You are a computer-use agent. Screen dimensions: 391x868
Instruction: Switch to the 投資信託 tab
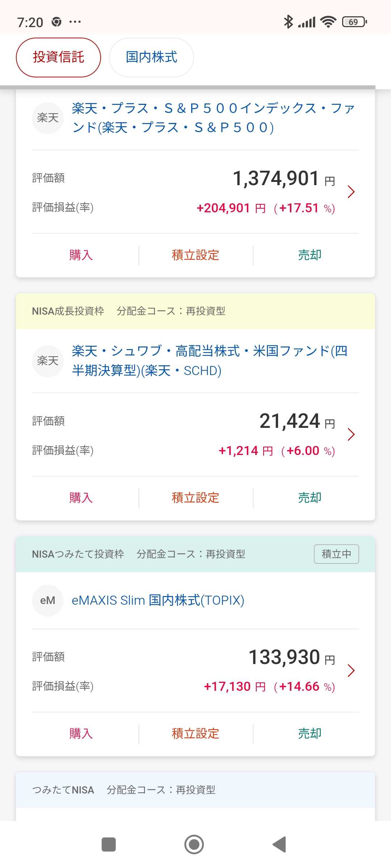pyautogui.click(x=58, y=58)
